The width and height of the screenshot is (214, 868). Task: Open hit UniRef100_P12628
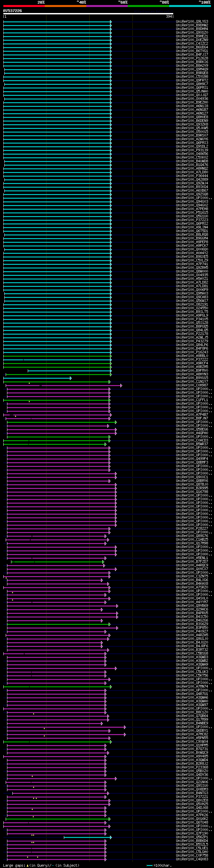tap(192, 58)
